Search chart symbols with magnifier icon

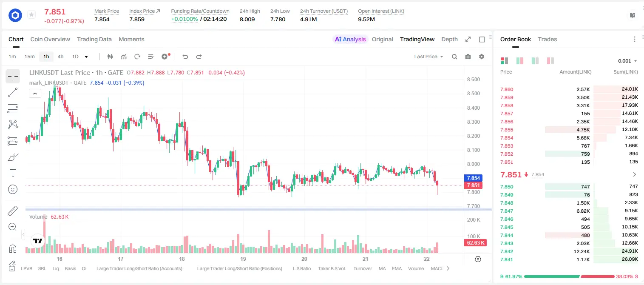pyautogui.click(x=454, y=57)
